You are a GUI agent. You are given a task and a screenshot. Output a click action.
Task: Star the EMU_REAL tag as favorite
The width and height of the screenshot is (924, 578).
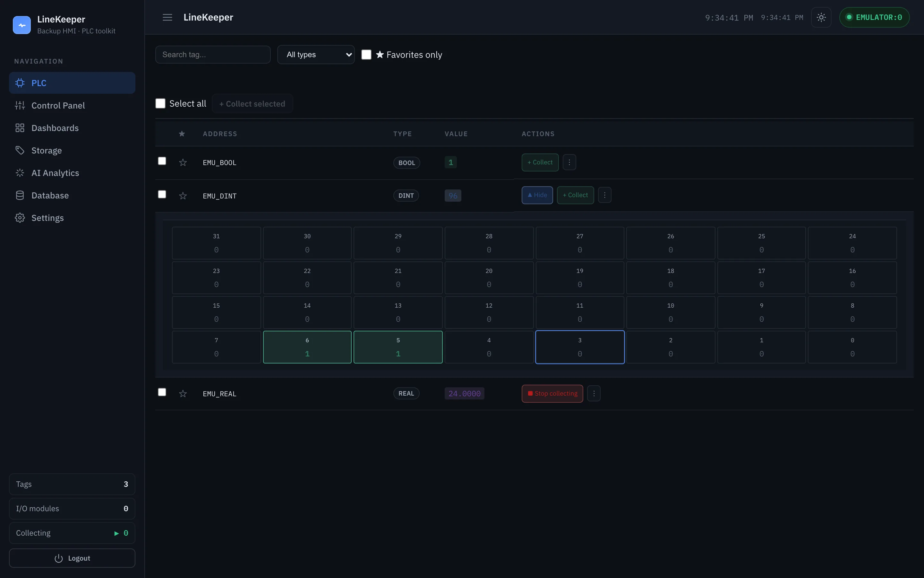pyautogui.click(x=183, y=393)
